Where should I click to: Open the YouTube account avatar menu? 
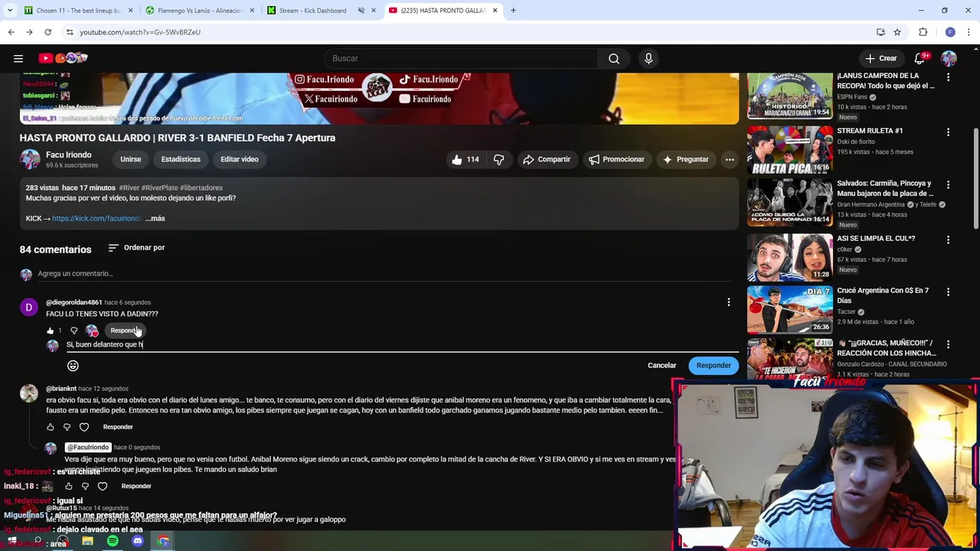click(949, 58)
